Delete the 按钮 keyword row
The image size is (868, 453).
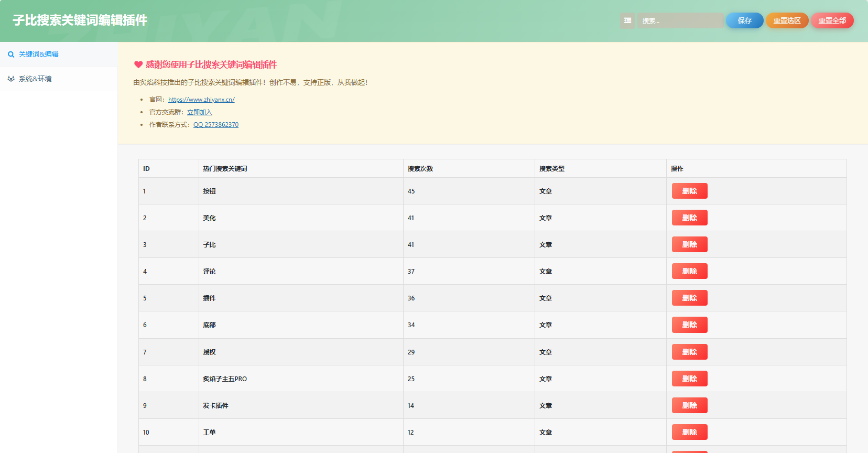pos(689,191)
